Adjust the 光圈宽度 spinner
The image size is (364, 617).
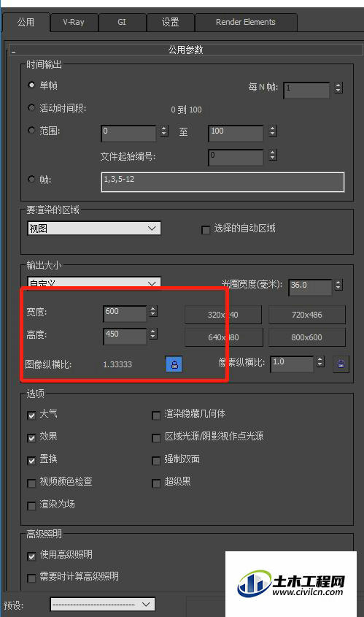pyautogui.click(x=338, y=285)
